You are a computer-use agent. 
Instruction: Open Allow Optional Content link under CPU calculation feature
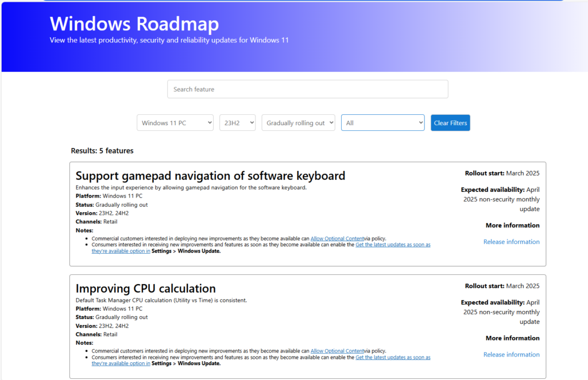(x=336, y=351)
